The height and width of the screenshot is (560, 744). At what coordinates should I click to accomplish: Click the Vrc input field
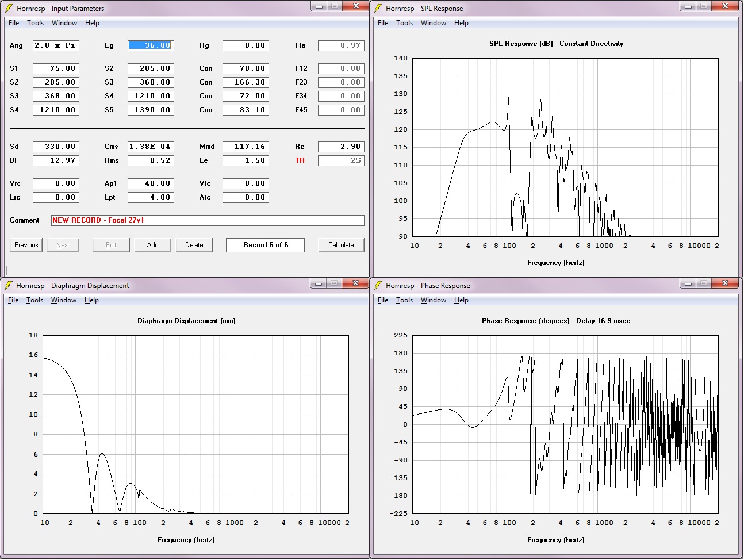coord(56,183)
